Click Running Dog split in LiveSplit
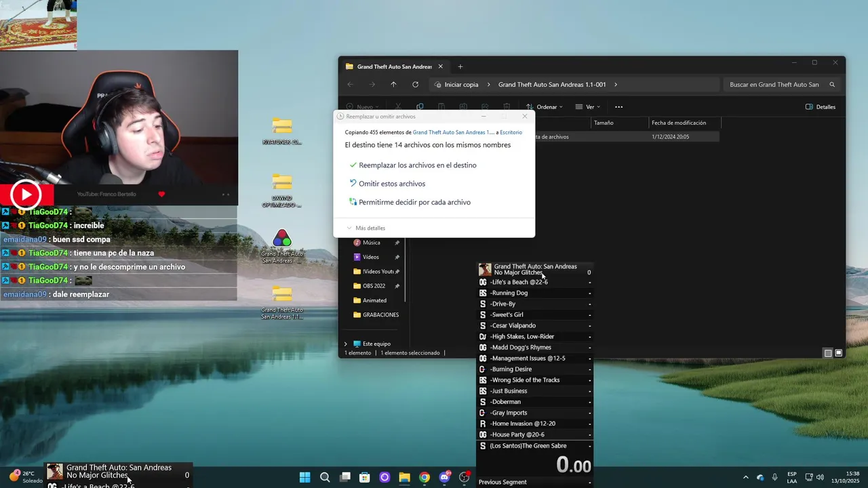The image size is (868, 488). click(x=535, y=293)
